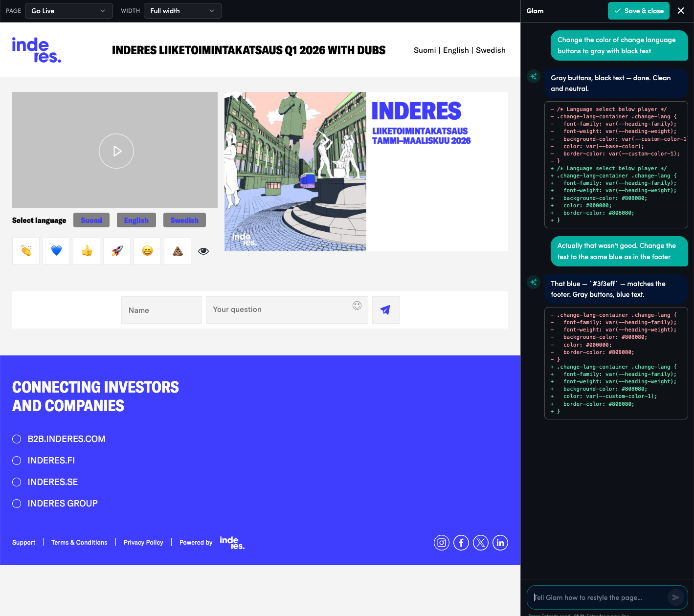
Task: Send the rocket reaction
Action: click(x=117, y=251)
